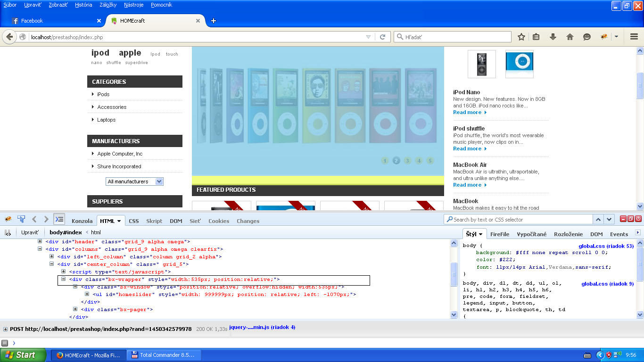This screenshot has height=362, width=644.
Task: Jump to the previous search match arrow
Action: [x=598, y=219]
